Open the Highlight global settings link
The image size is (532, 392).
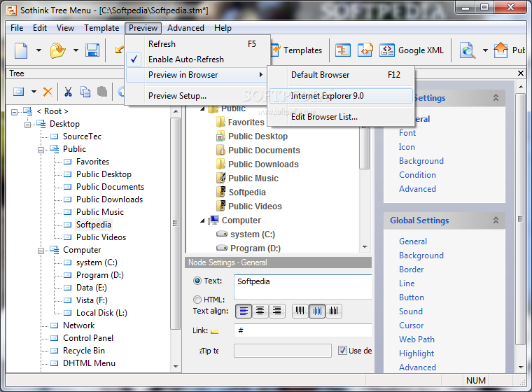[416, 353]
